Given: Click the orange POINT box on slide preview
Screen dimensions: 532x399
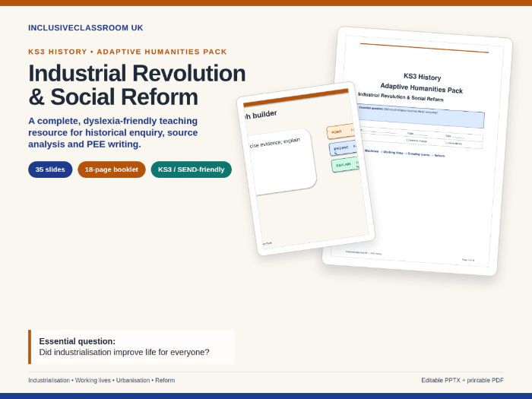Looking at the screenshot, I should point(341,131).
